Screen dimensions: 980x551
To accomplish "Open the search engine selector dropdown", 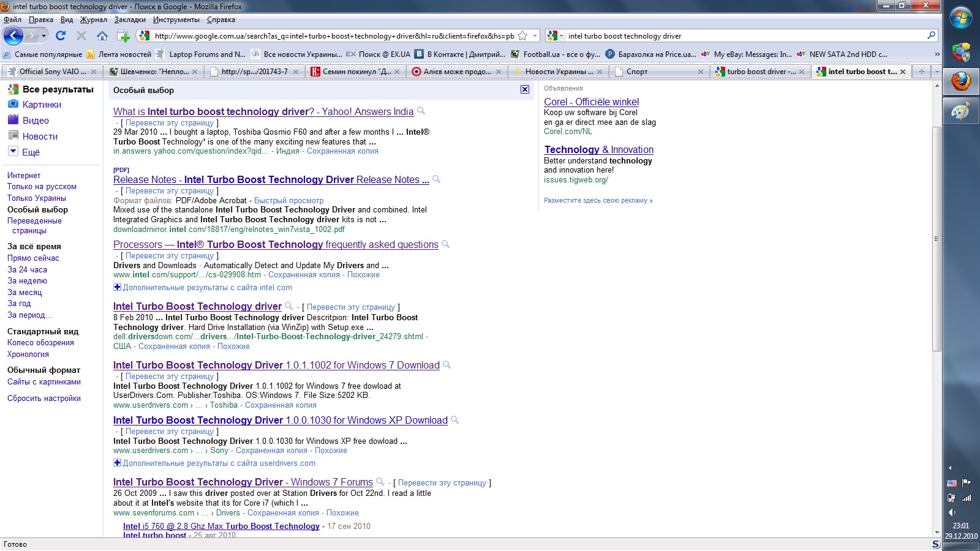I will point(554,36).
